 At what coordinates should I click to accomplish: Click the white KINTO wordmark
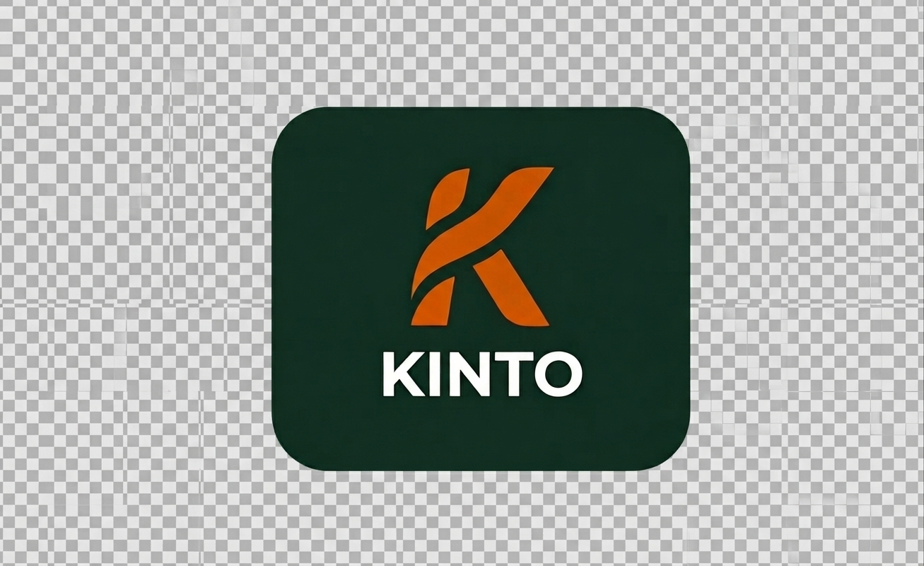482,374
